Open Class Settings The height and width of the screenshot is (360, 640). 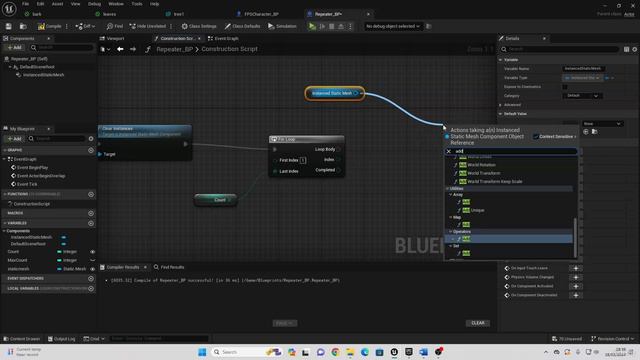[x=199, y=26]
